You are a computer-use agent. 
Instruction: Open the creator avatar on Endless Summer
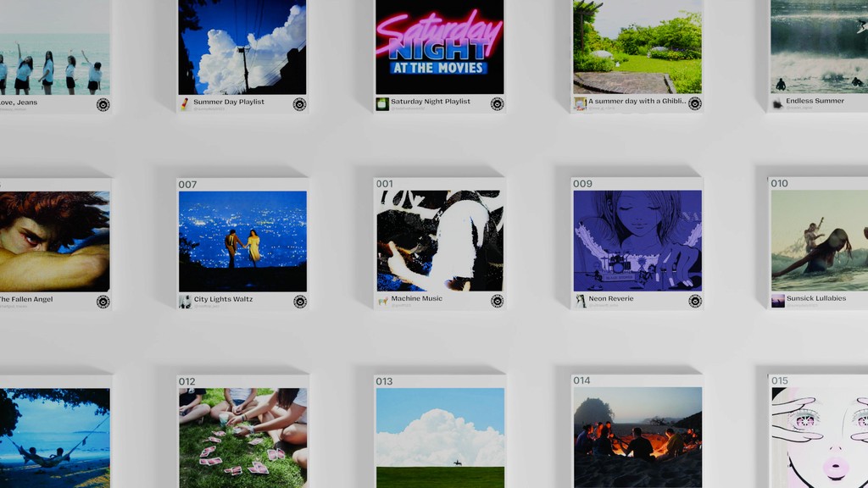[x=778, y=103]
